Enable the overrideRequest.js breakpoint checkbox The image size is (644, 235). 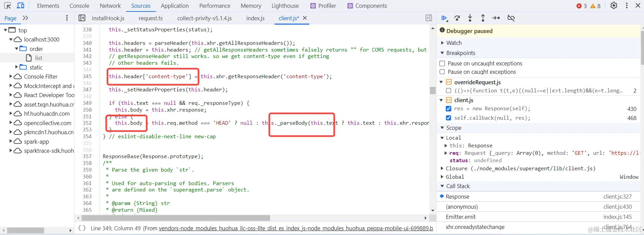tap(448, 91)
